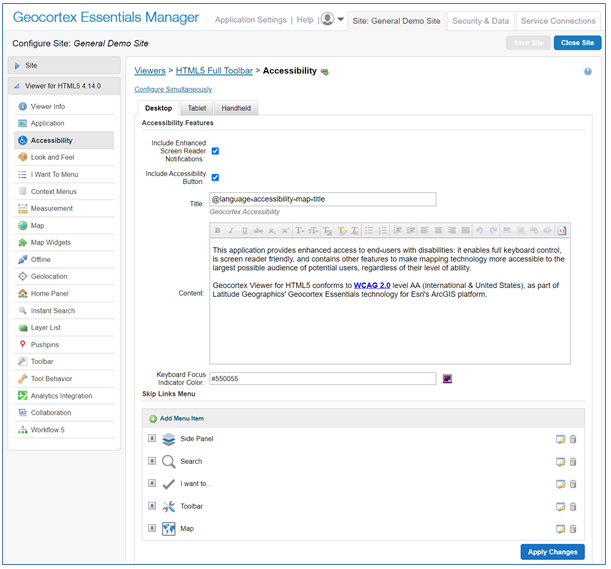Click the Title input field
The width and height of the screenshot is (611, 569).
coord(323,199)
